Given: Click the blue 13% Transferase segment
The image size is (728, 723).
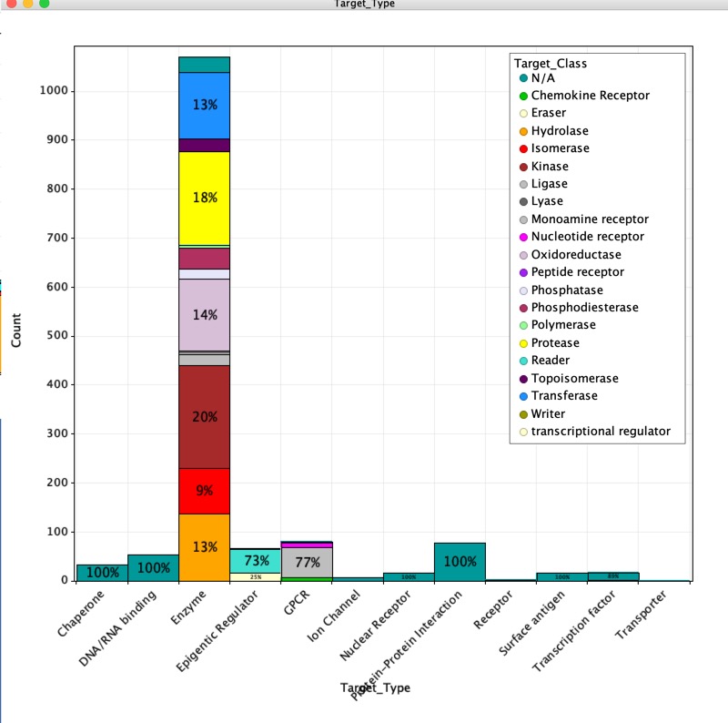Looking at the screenshot, I should [x=204, y=106].
